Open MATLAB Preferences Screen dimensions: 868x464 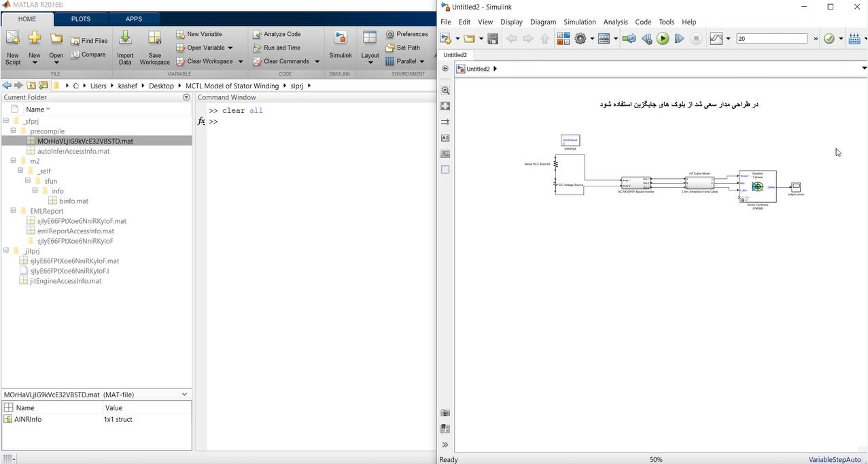point(407,34)
